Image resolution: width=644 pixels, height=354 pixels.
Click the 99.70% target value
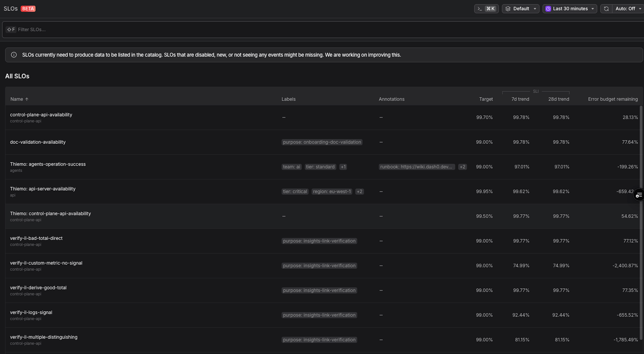coord(484,117)
